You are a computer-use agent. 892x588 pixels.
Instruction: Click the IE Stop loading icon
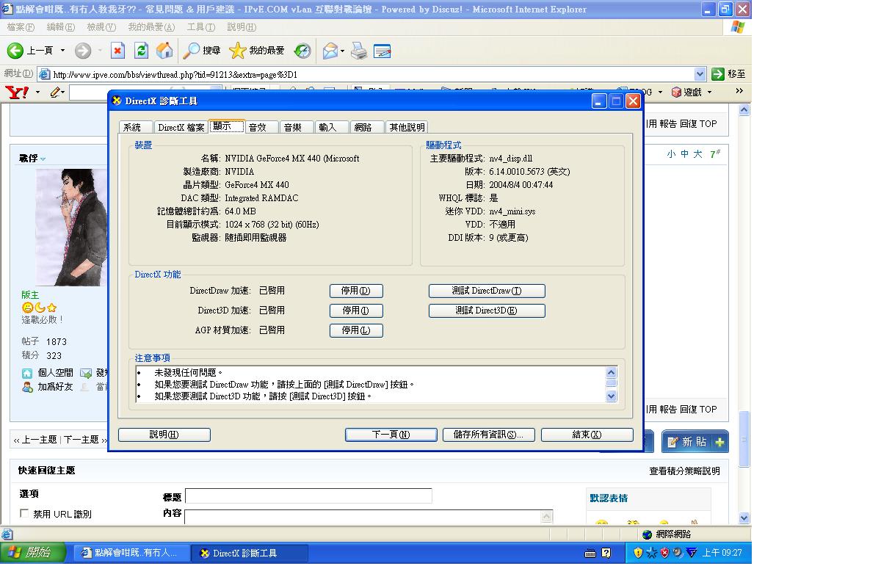click(x=117, y=51)
